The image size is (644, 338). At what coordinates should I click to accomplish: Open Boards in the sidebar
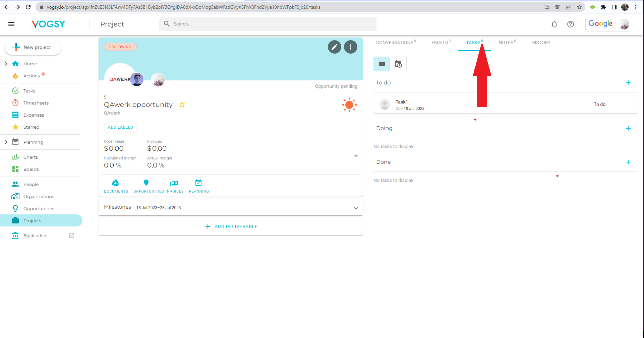pyautogui.click(x=31, y=170)
